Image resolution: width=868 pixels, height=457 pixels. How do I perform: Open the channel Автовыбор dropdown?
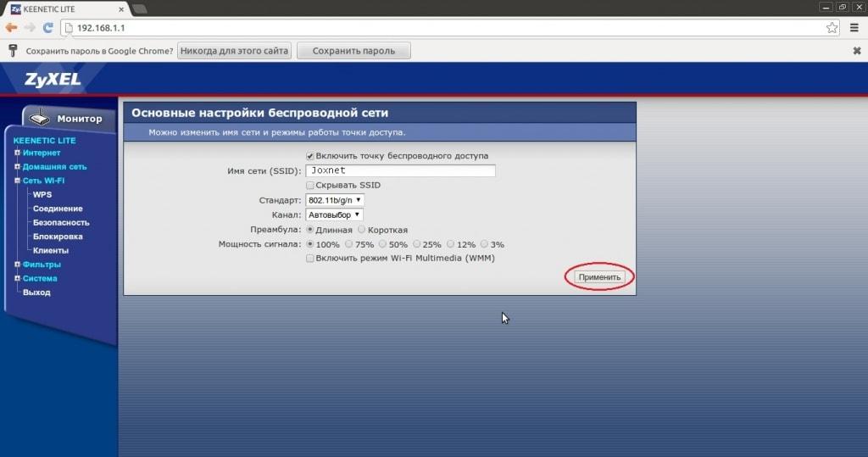pos(334,215)
